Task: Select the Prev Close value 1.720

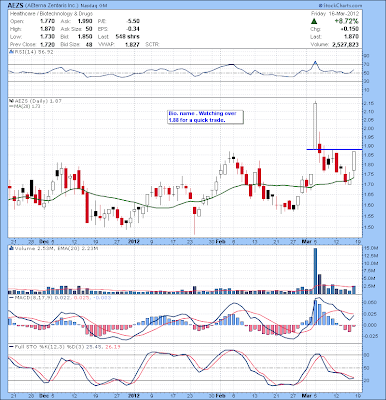Action: [48, 44]
